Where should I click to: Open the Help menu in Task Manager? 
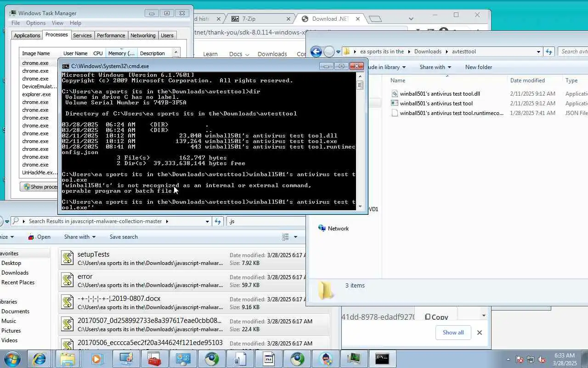75,23
